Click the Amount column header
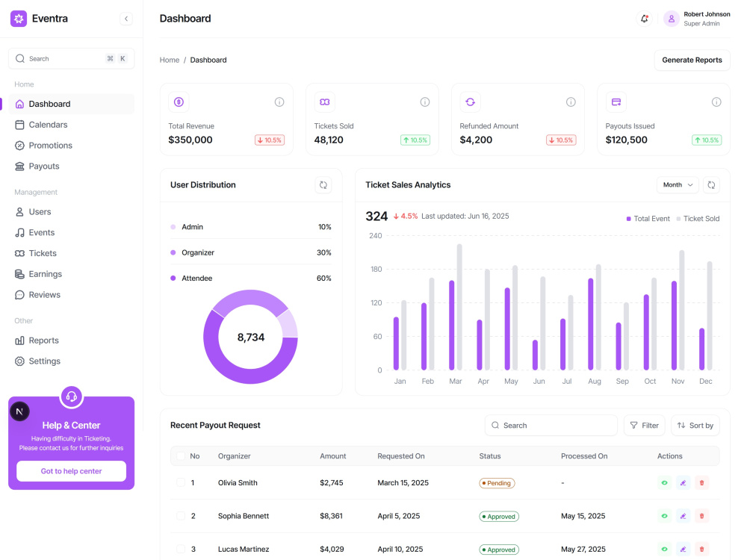Image resolution: width=747 pixels, height=560 pixels. tap(333, 456)
